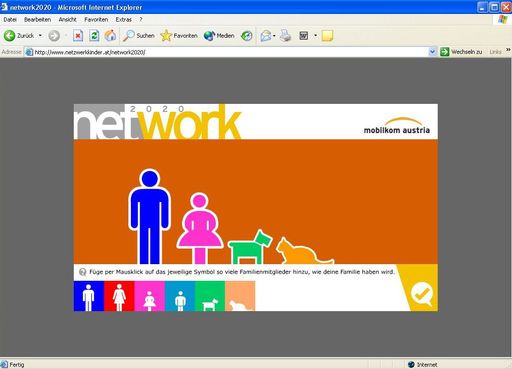Viewport: 512px width, 369px height.
Task: Click the Internet Explorer title bar icon
Action: pyautogui.click(x=4, y=7)
